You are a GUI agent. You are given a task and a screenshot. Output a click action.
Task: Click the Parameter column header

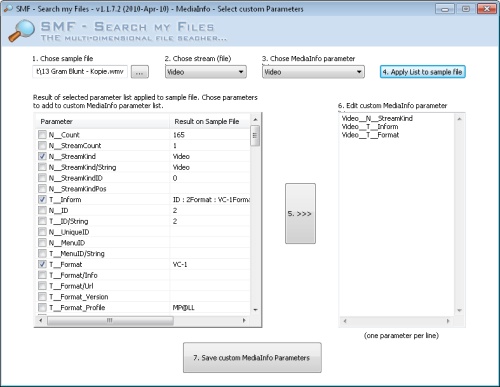103,121
